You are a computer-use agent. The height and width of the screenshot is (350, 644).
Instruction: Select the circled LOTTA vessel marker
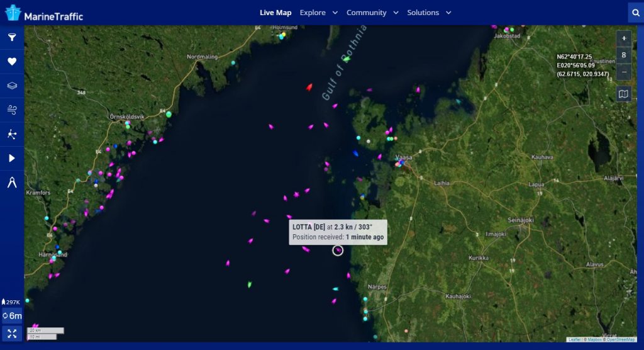338,251
